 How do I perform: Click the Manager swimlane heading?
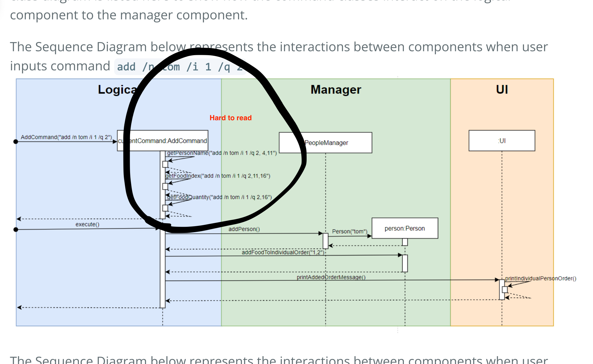coord(336,90)
